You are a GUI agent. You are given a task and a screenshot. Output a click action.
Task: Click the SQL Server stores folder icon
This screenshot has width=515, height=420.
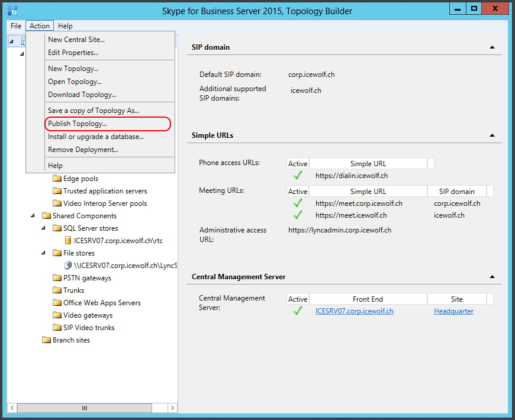57,228
